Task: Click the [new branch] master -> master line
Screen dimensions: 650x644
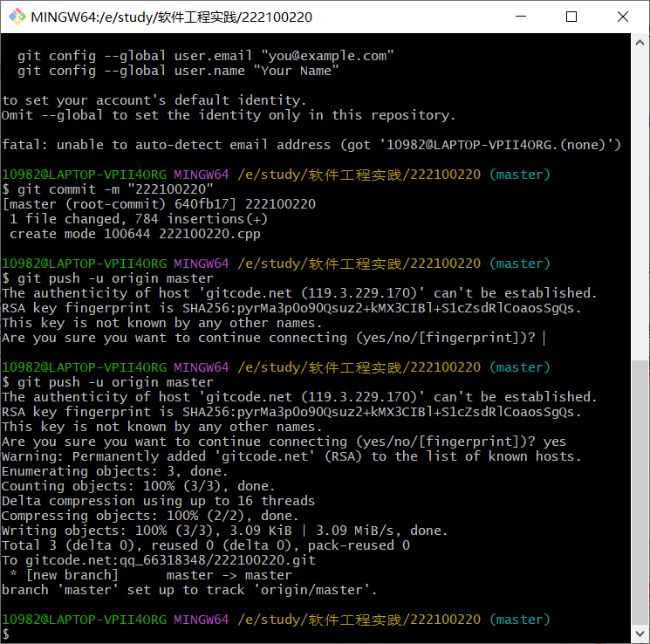Action: pos(151,575)
